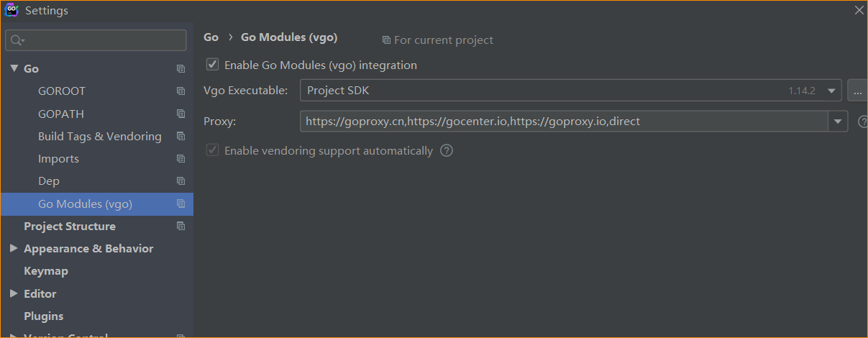The width and height of the screenshot is (868, 338).
Task: Disable the Go Modules (vgo) integration checkbox
Action: pos(213,65)
